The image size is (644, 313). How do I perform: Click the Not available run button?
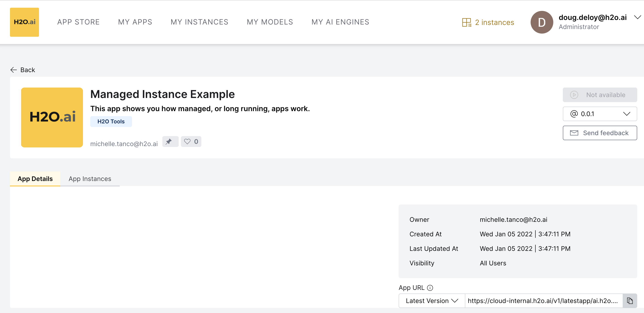[600, 95]
